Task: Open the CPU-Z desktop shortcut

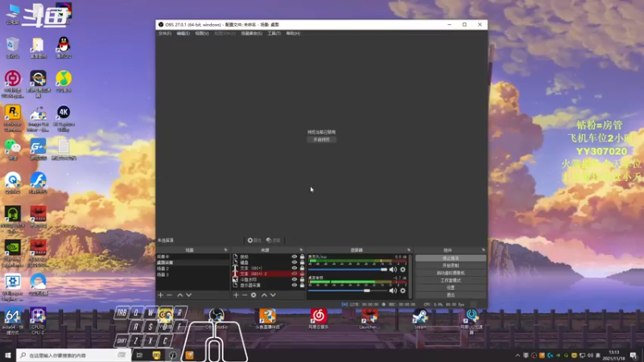Action: (38, 321)
